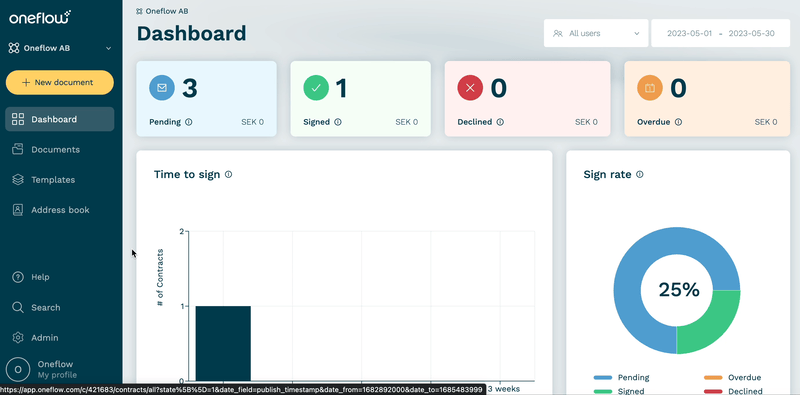800x395 pixels.
Task: Create a New document
Action: (60, 82)
